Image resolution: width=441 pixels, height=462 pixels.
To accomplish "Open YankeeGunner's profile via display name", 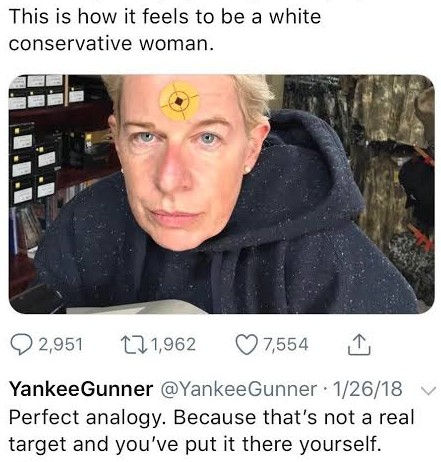I will click(x=81, y=389).
